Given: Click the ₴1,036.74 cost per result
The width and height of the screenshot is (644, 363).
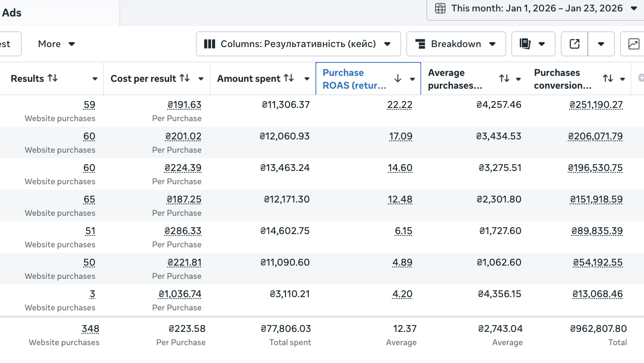Looking at the screenshot, I should coord(180,294).
